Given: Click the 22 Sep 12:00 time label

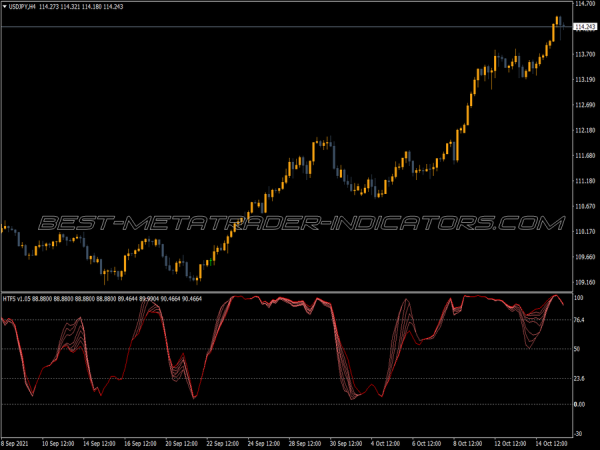Looking at the screenshot, I should coord(223,444).
